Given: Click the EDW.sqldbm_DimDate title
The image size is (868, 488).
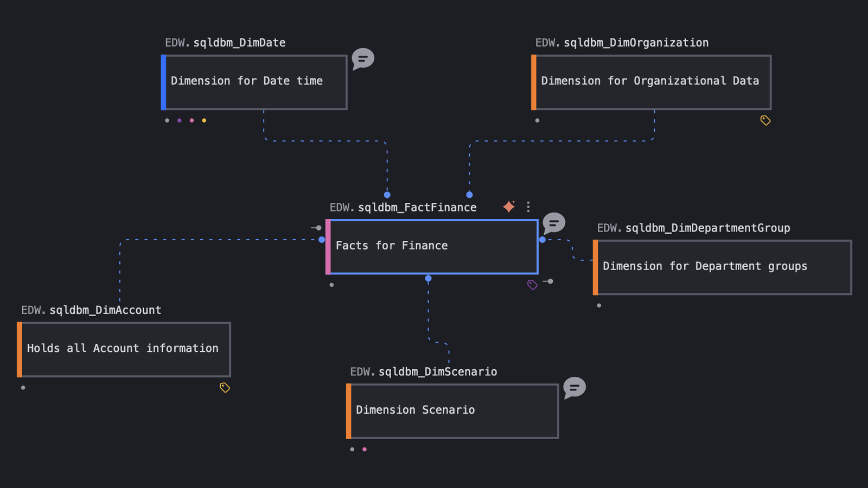Looking at the screenshot, I should point(225,43).
